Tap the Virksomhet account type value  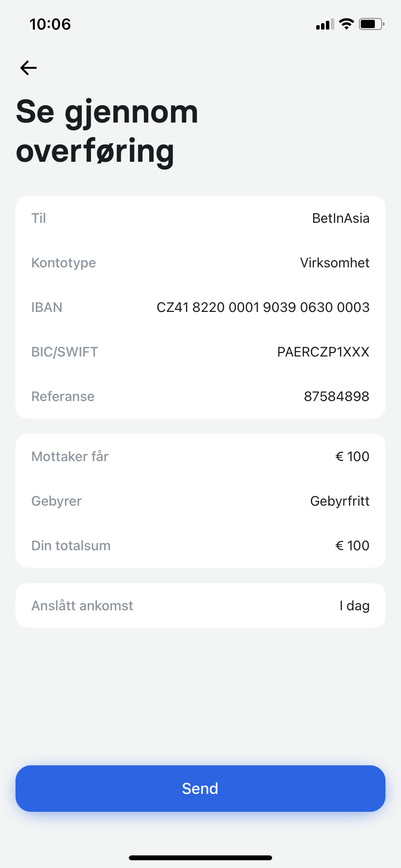[335, 263]
